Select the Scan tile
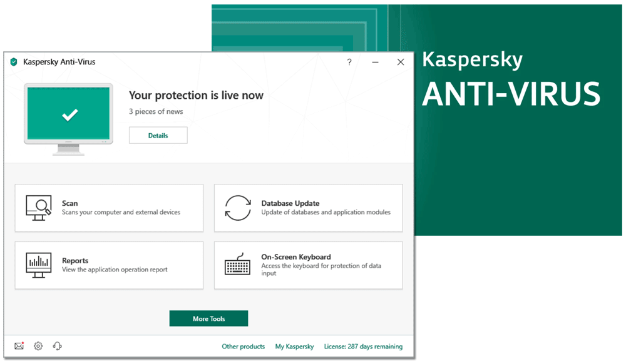Screen dimensions: 626x364 point(109,208)
